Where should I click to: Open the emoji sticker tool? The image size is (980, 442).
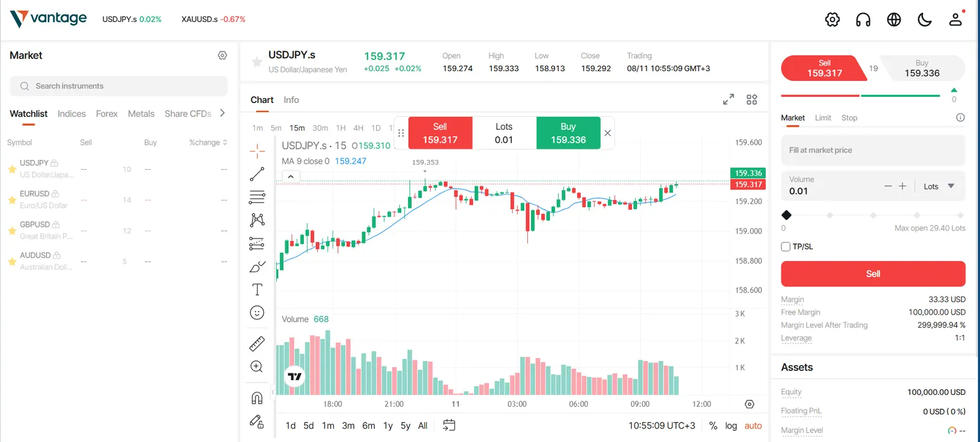pyautogui.click(x=257, y=313)
